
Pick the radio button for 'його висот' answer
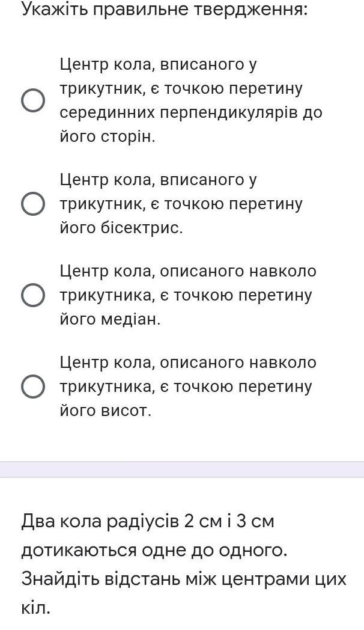click(x=32, y=387)
